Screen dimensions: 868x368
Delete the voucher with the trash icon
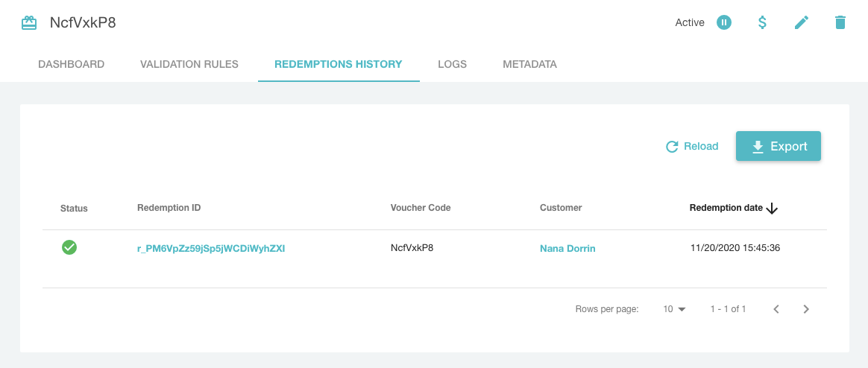point(840,22)
